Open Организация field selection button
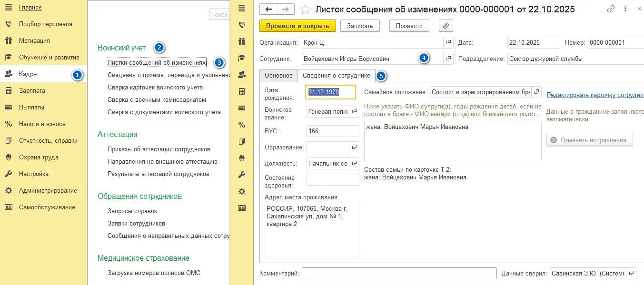The image size is (644, 285). pos(448,42)
